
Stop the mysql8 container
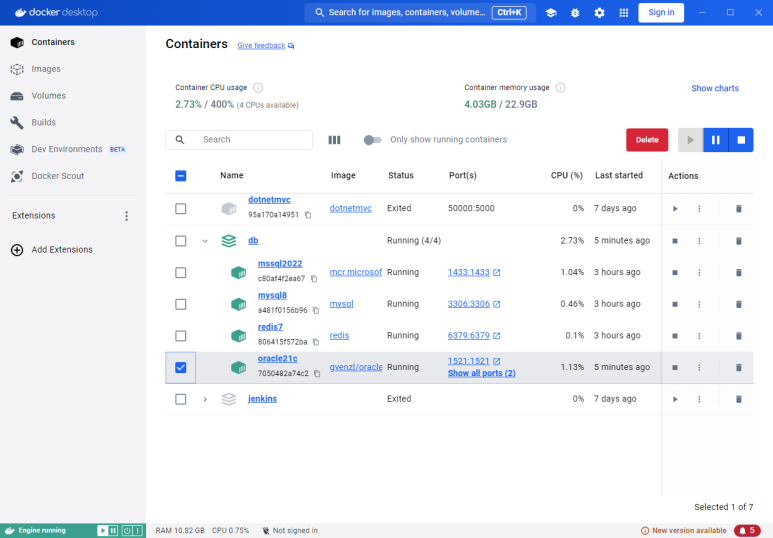coord(675,304)
